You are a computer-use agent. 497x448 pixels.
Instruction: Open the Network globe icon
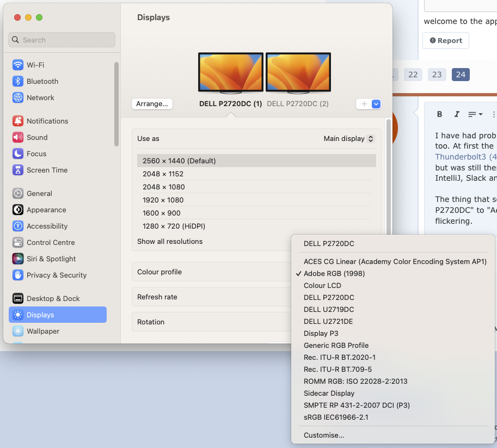tap(18, 97)
